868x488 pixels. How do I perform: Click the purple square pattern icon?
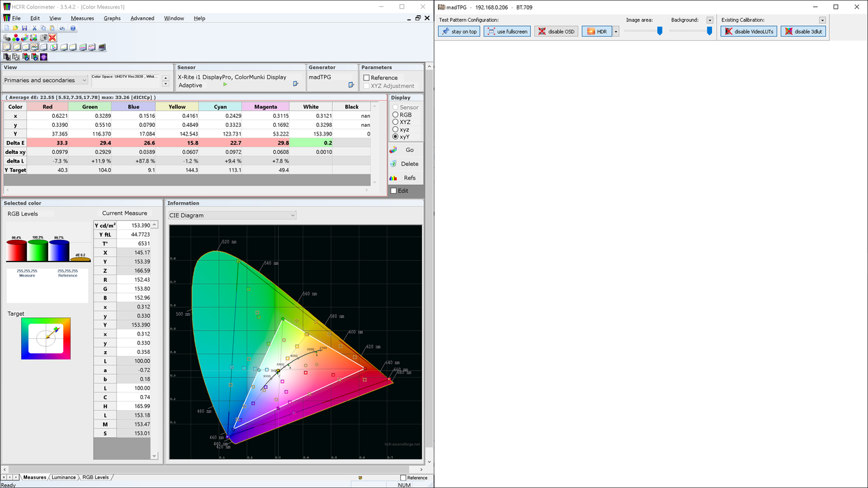coord(43,57)
